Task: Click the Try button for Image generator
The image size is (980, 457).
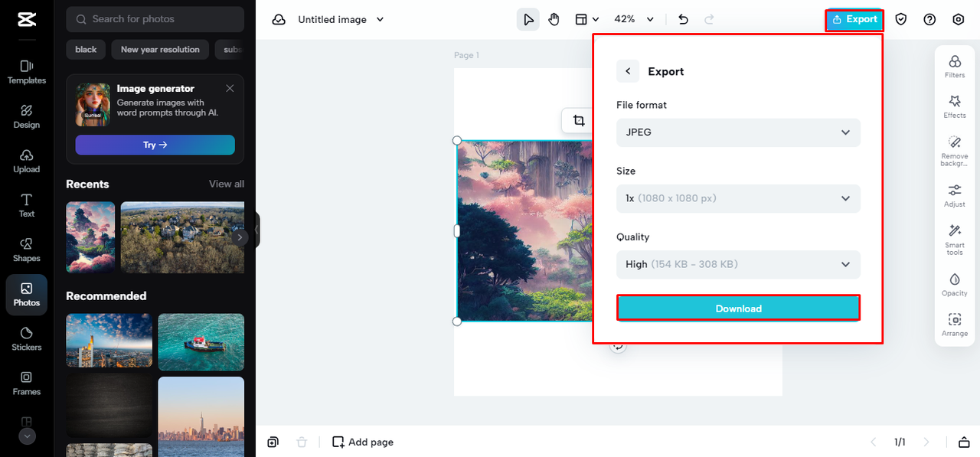Action: [x=155, y=145]
